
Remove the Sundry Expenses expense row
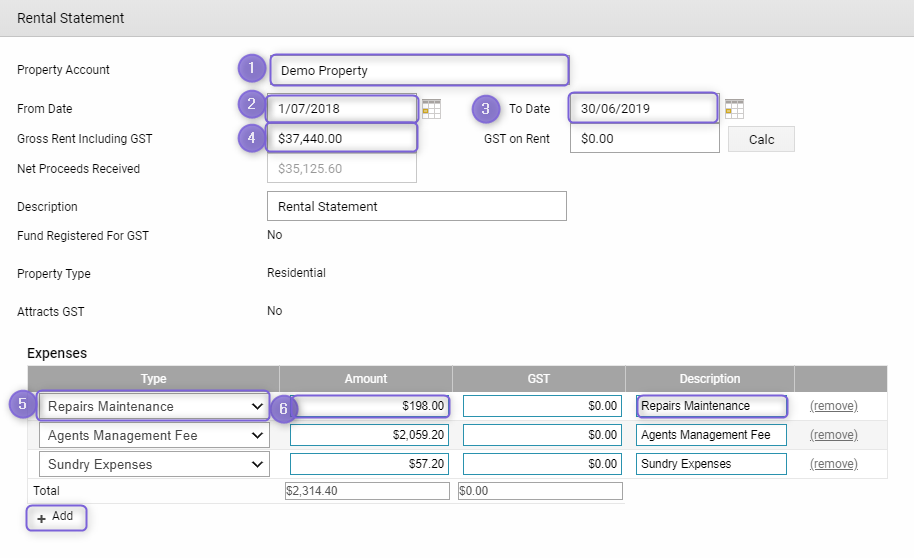(x=834, y=464)
